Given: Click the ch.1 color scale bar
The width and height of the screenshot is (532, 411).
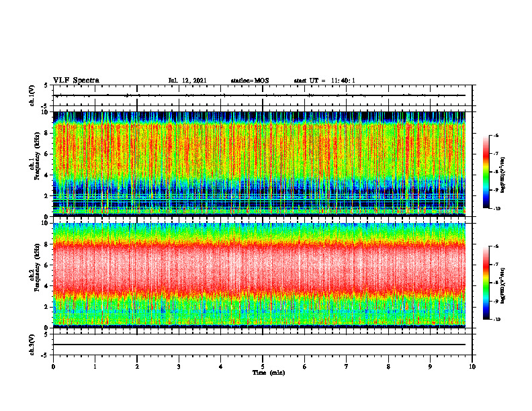Looking at the screenshot, I should tap(486, 172).
